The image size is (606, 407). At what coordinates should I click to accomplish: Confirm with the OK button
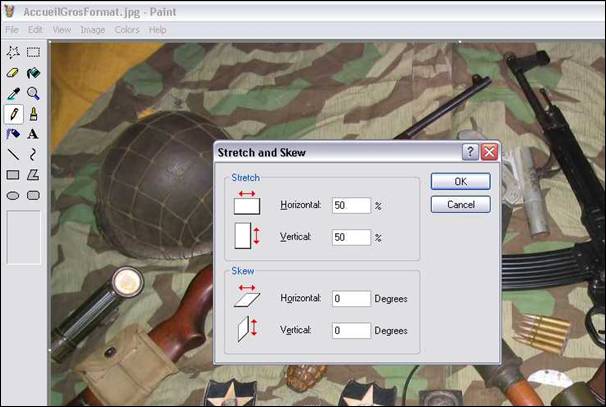pyautogui.click(x=461, y=181)
